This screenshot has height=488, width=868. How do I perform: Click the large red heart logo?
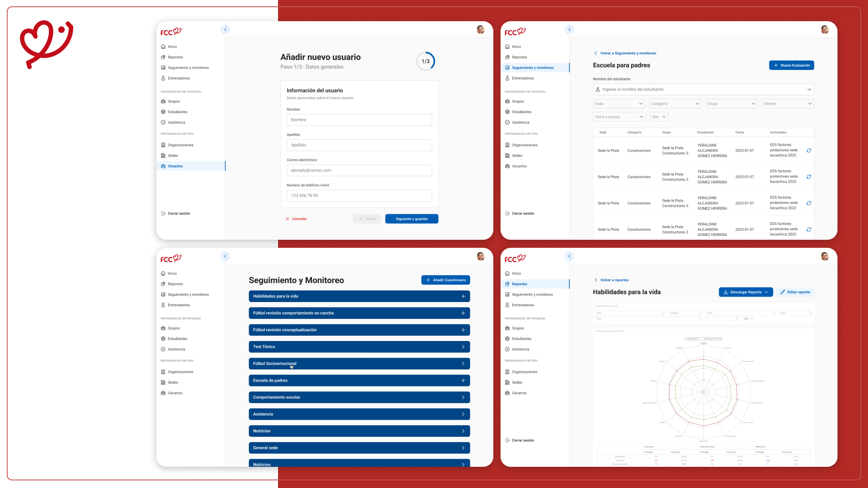coord(46,44)
